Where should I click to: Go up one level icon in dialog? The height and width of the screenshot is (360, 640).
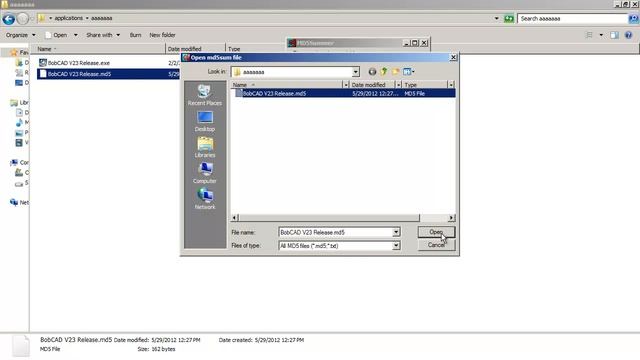tap(384, 72)
